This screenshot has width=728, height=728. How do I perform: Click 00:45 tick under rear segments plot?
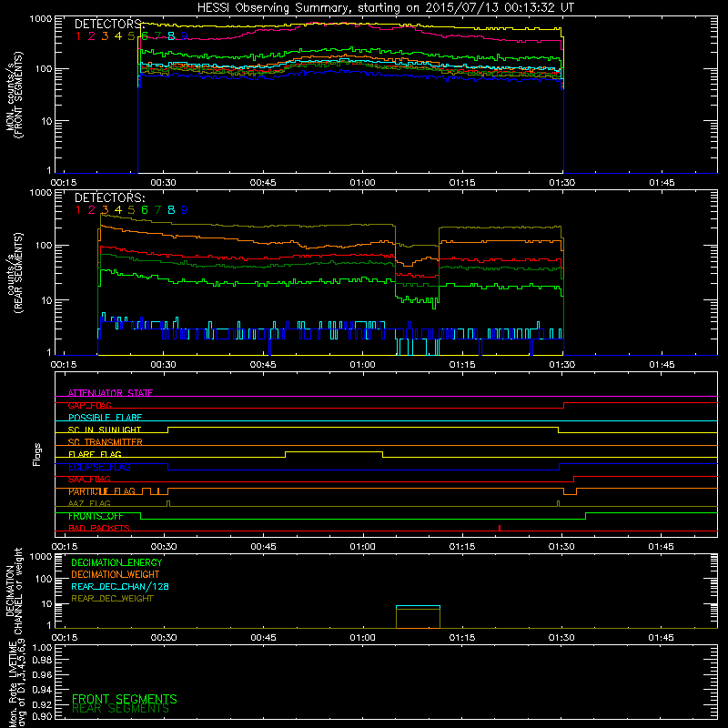click(x=263, y=365)
